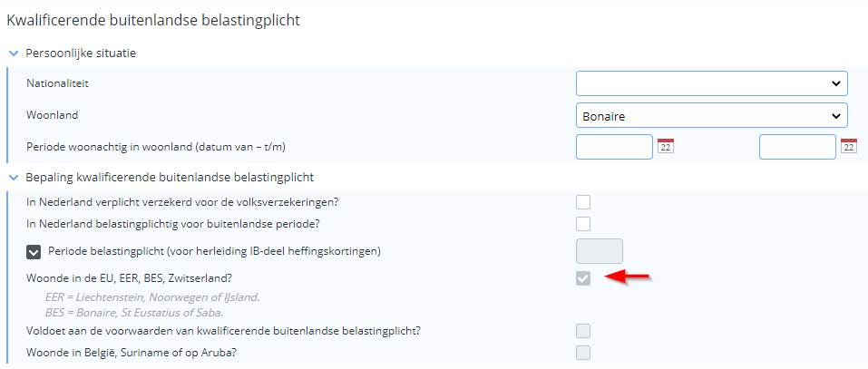
Task: Tick belastingplichtig voor buitenlandse periode checkbox
Action: tap(583, 224)
